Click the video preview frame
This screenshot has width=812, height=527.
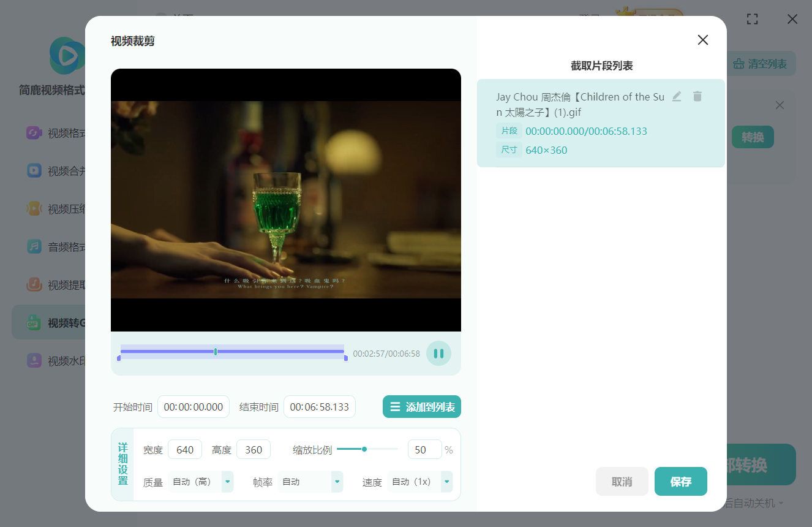point(286,200)
